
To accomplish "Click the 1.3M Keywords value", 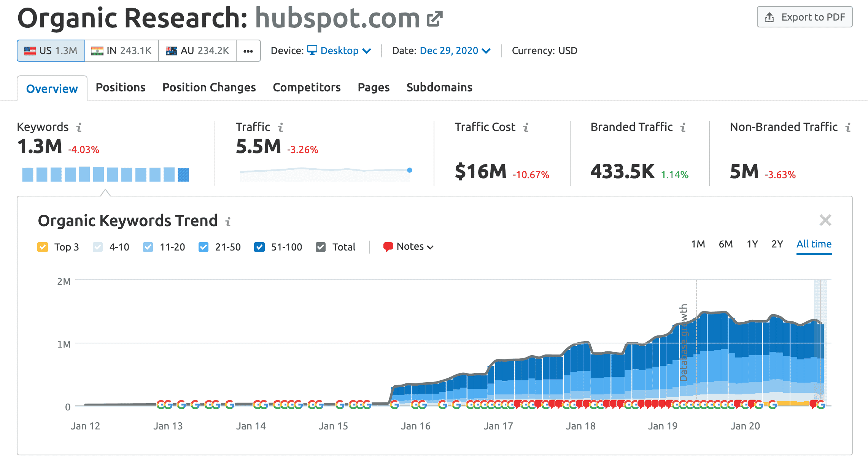I will pos(40,146).
